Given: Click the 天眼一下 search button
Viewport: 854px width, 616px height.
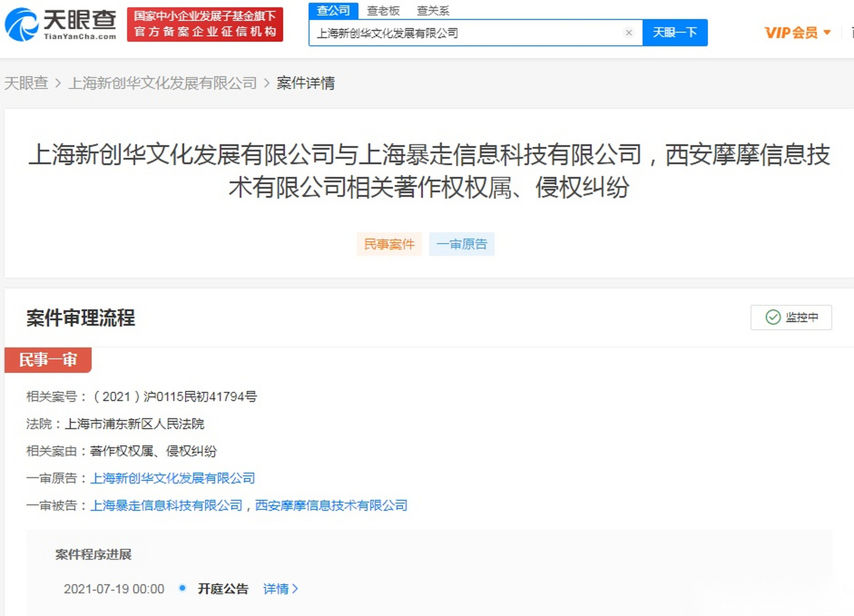Looking at the screenshot, I should coord(675,33).
